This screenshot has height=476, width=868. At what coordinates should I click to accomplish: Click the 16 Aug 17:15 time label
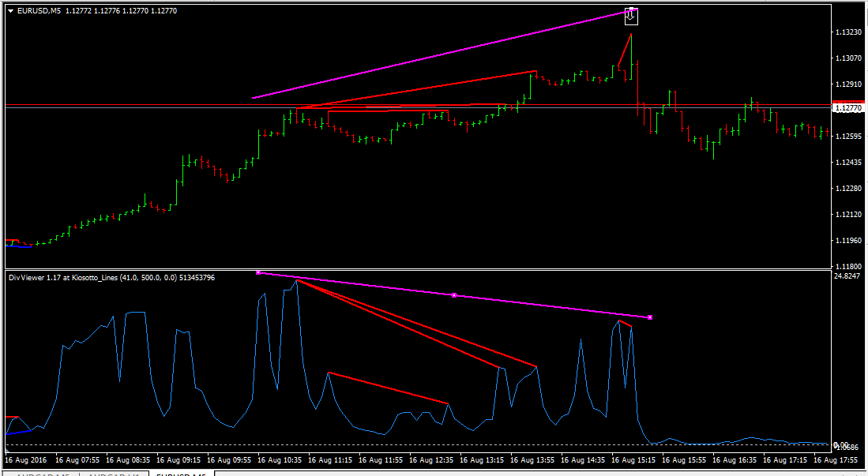[785, 460]
